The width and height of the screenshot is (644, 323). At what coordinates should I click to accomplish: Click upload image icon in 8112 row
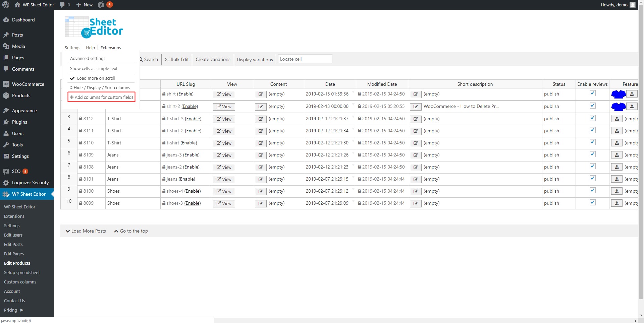tap(616, 119)
